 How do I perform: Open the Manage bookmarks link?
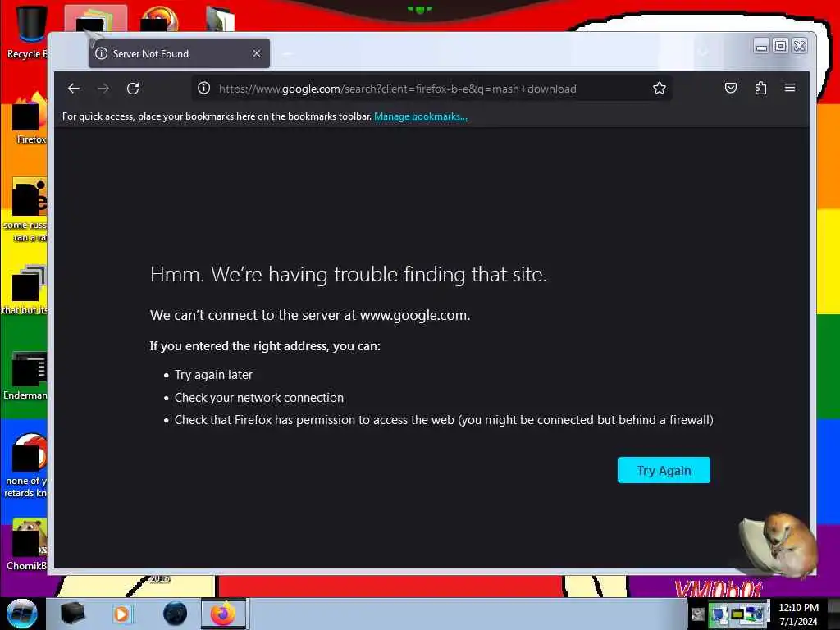coord(421,116)
